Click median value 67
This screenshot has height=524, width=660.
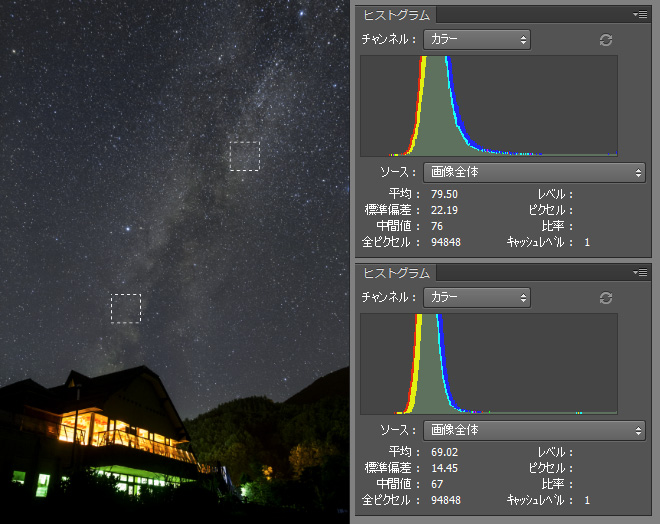pos(437,484)
